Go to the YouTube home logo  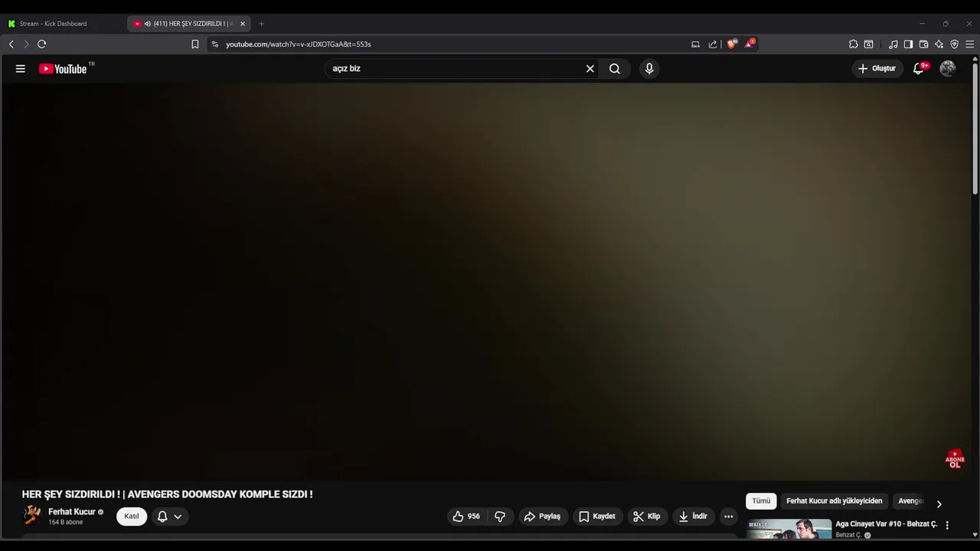tap(63, 69)
